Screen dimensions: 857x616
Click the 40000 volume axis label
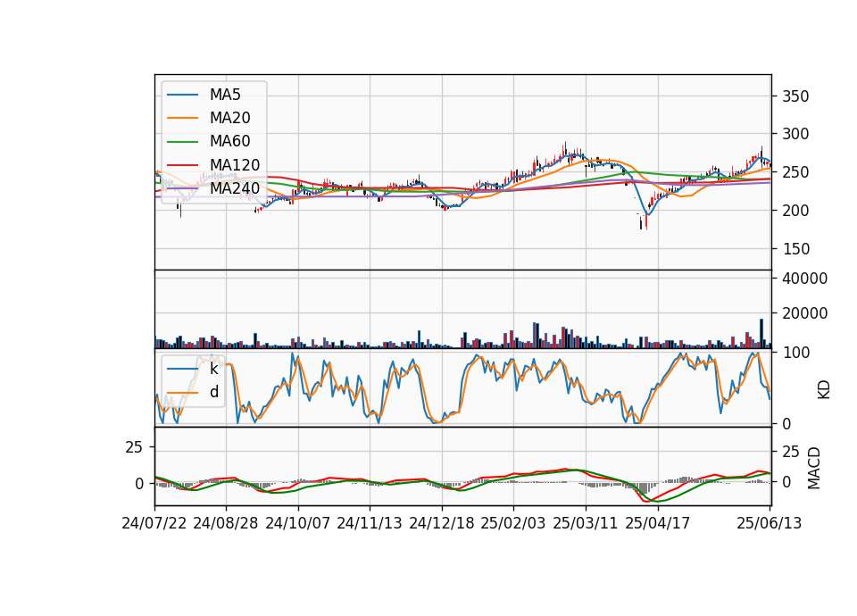point(804,279)
